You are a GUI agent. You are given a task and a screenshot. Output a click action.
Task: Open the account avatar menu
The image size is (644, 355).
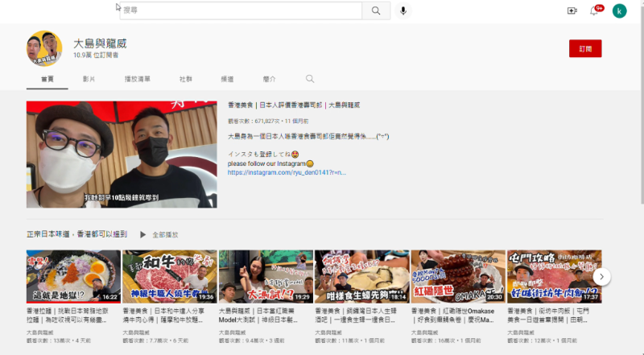(x=619, y=10)
